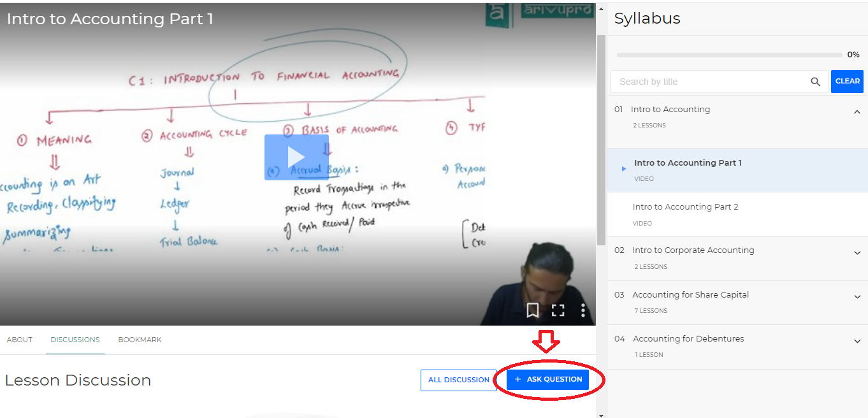868x418 pixels.
Task: Open lesson Intro to Accounting Part 2
Action: (737, 215)
